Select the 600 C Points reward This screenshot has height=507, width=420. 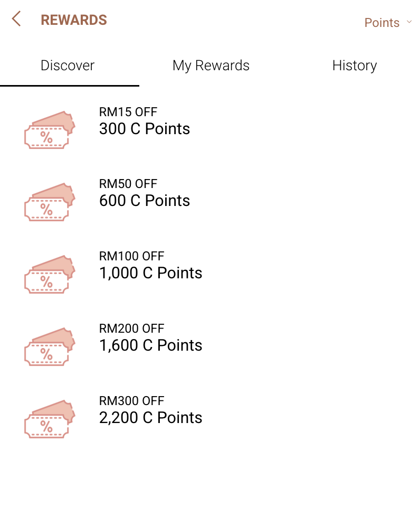pyautogui.click(x=145, y=201)
